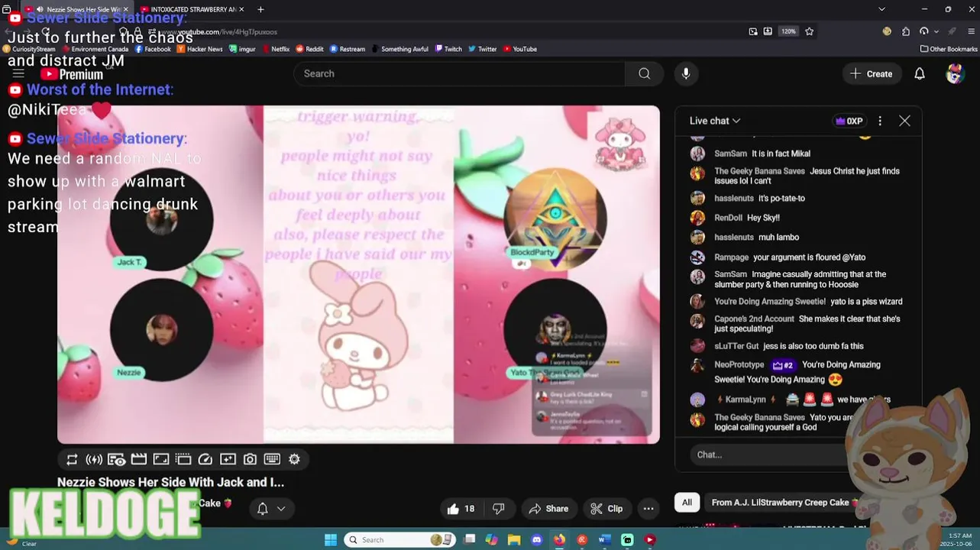Open the live chat three-dot options menu
The width and height of the screenshot is (980, 550).
pyautogui.click(x=880, y=121)
